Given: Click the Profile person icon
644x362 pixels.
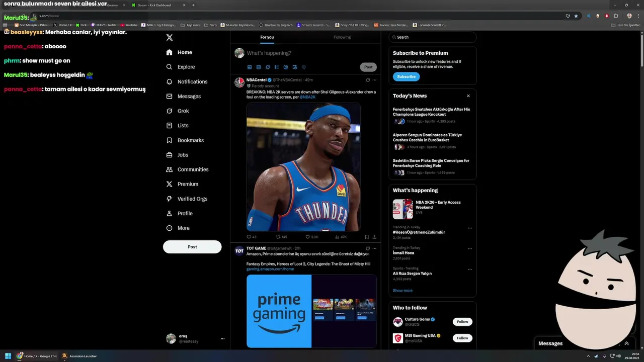Looking at the screenshot, I should (170, 213).
